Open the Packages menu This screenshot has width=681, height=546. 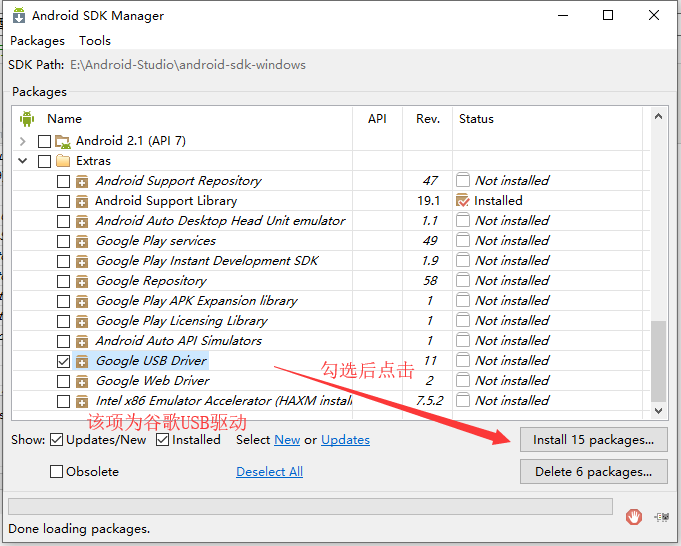tap(37, 41)
